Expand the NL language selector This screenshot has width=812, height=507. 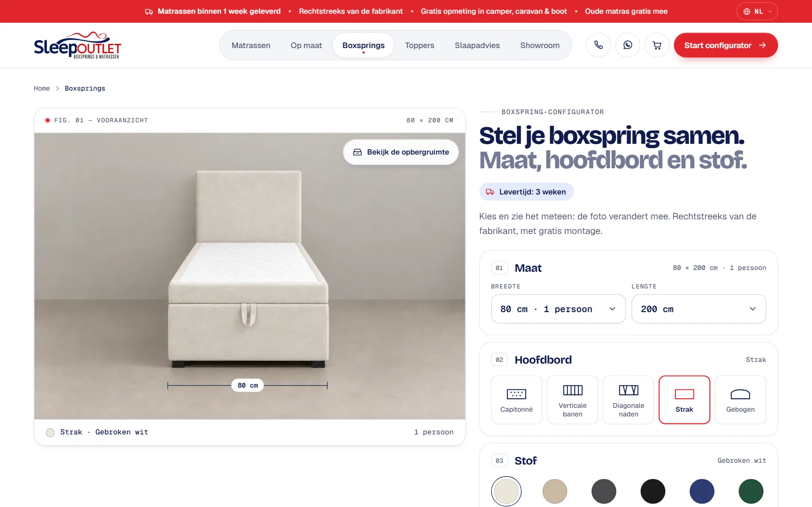click(757, 12)
